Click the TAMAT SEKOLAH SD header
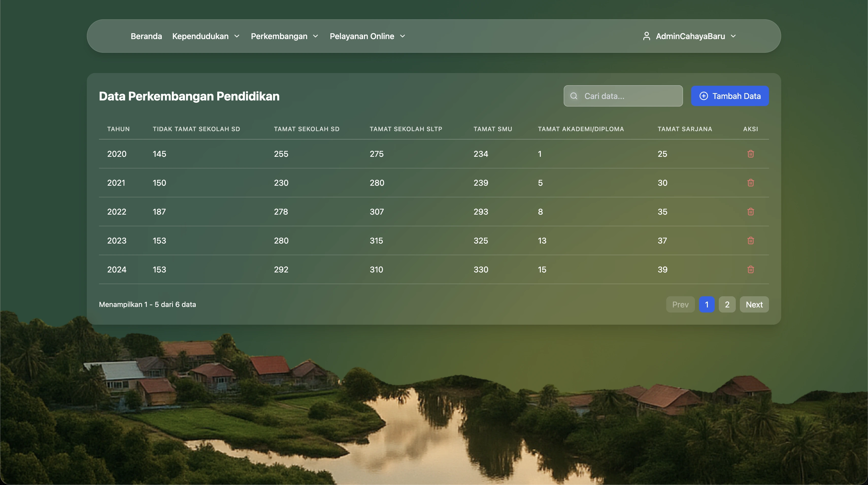This screenshot has width=868, height=485. pos(307,129)
